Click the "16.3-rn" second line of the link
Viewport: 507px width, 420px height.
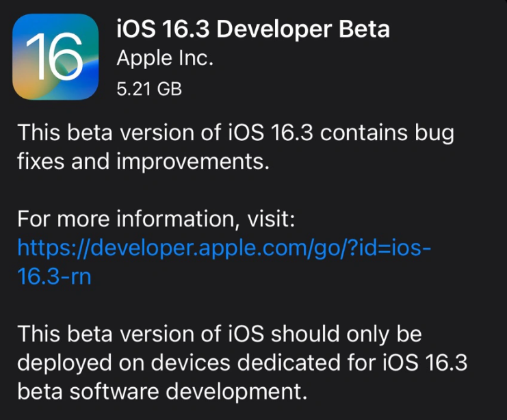(55, 277)
